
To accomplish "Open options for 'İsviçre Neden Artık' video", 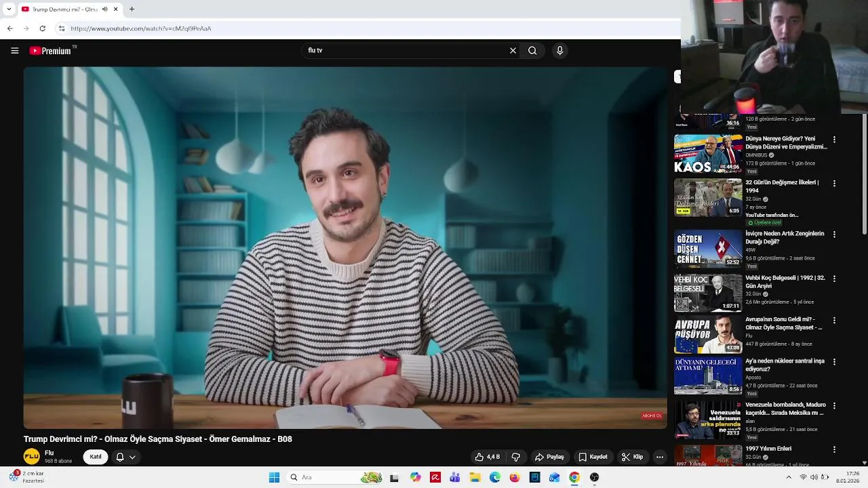I will point(834,235).
